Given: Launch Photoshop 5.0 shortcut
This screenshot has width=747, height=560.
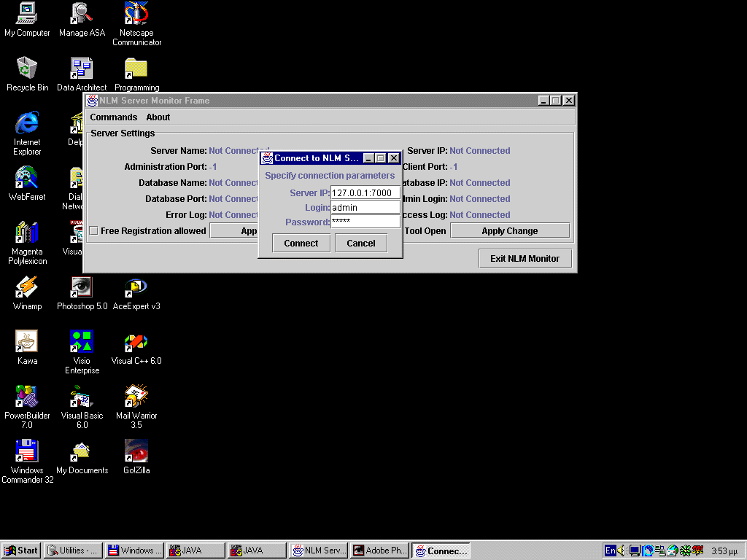Looking at the screenshot, I should click(82, 293).
